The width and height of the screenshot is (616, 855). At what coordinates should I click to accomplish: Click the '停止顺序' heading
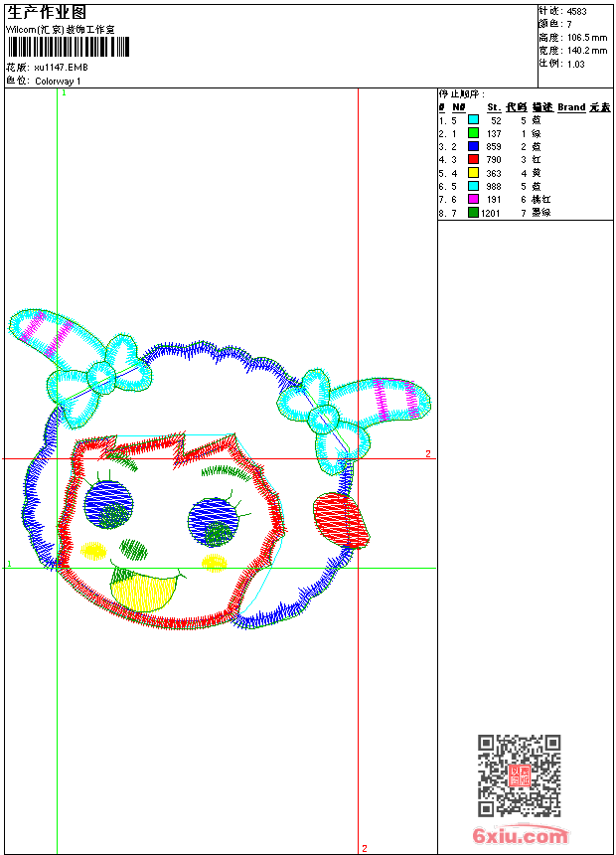coord(462,93)
